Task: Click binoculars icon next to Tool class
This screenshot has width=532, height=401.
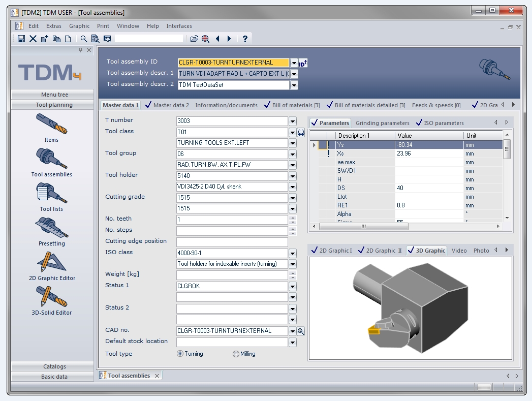Action: point(301,132)
